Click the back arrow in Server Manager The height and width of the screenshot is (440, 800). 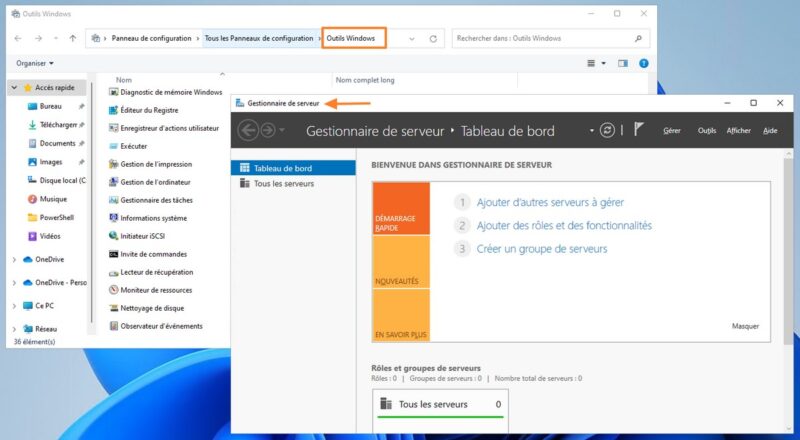pos(248,130)
